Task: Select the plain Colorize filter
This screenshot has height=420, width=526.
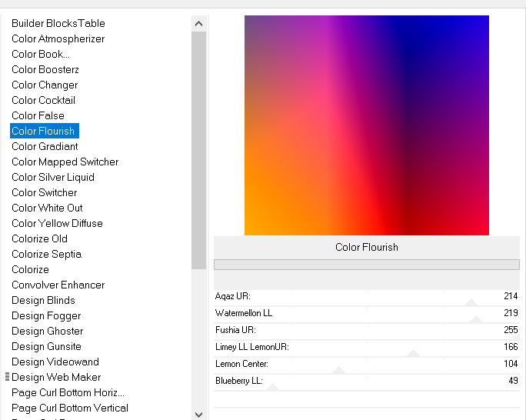Action: (30, 269)
